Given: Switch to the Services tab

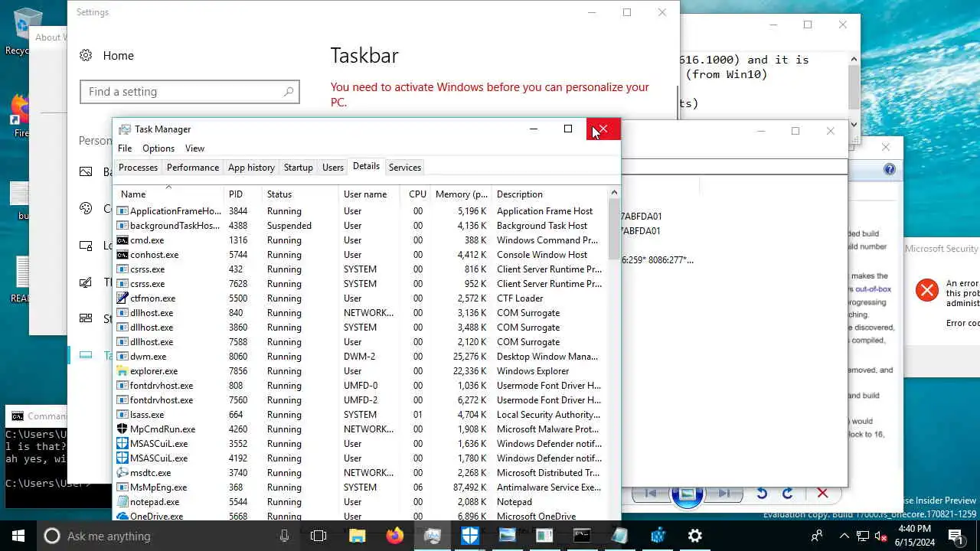Looking at the screenshot, I should (x=405, y=168).
